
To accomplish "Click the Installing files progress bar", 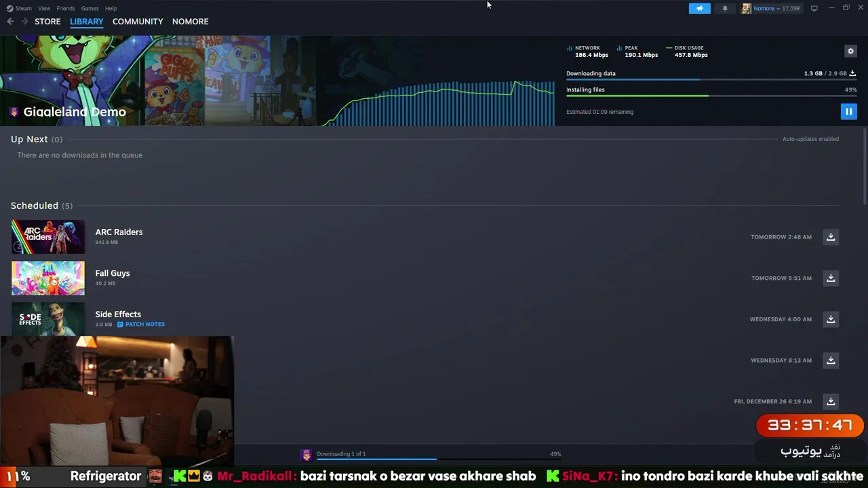I will [x=711, y=96].
